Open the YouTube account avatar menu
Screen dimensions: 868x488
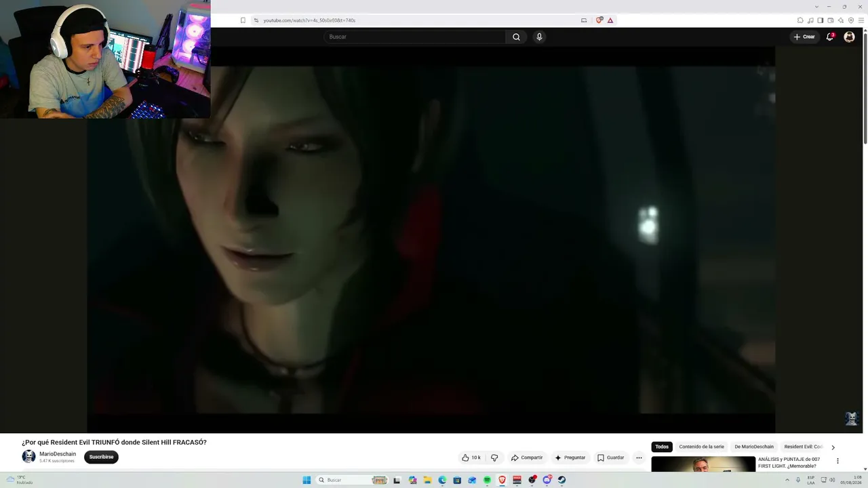tap(849, 37)
